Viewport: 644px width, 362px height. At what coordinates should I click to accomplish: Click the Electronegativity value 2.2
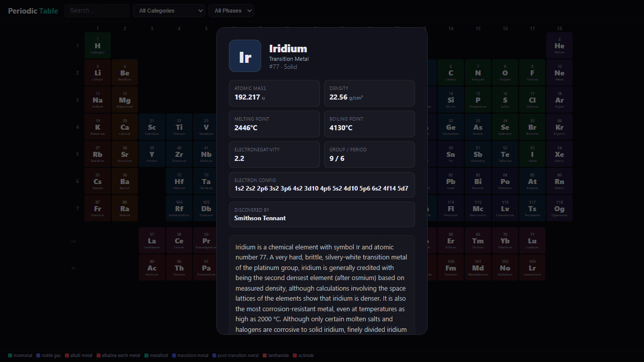pos(239,158)
